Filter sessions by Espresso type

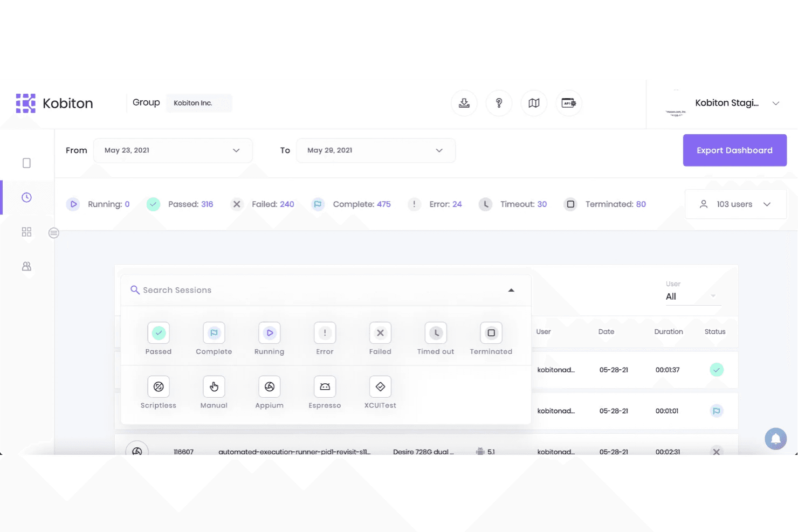[x=325, y=386]
